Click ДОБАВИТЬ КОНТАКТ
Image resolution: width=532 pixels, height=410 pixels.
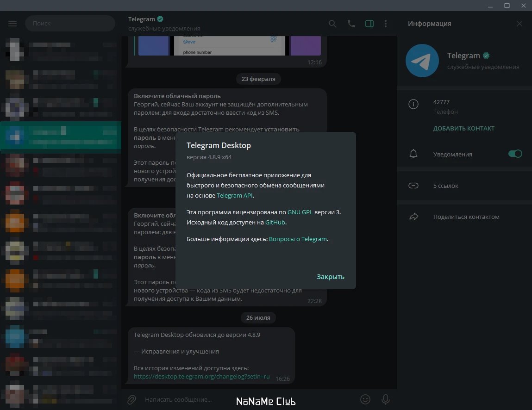coord(463,129)
